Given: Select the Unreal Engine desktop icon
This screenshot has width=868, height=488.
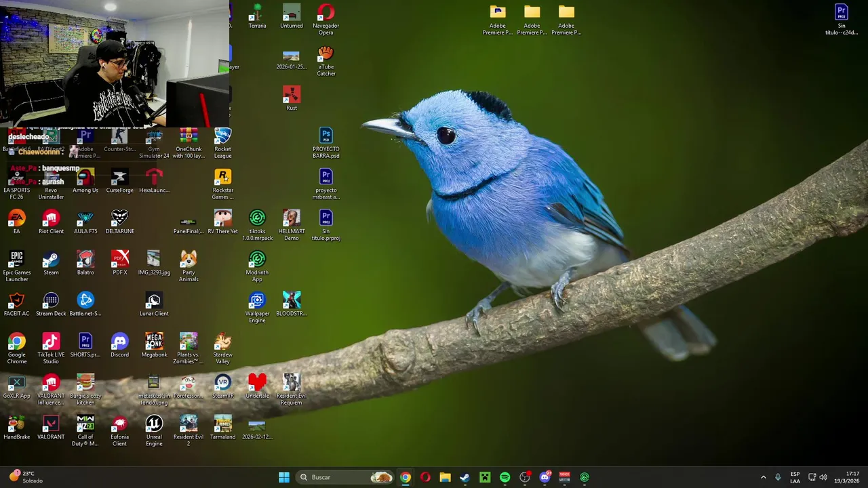Looking at the screenshot, I should pos(154,431).
